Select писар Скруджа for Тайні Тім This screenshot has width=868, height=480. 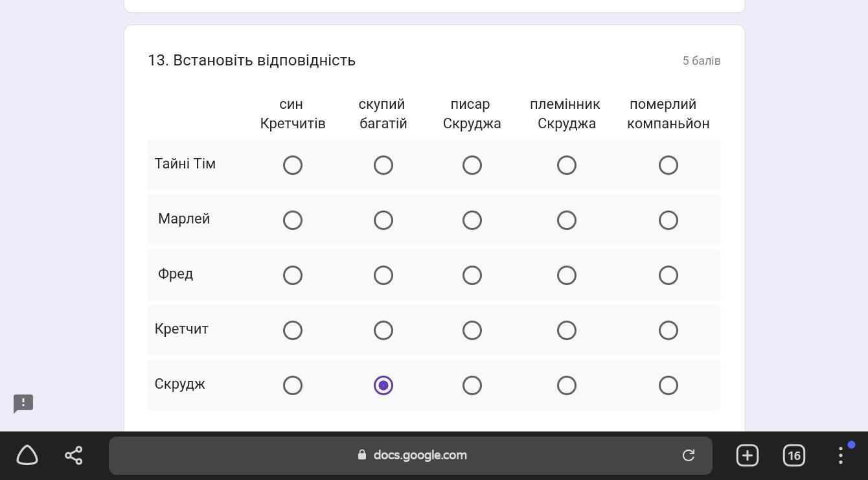coord(472,165)
